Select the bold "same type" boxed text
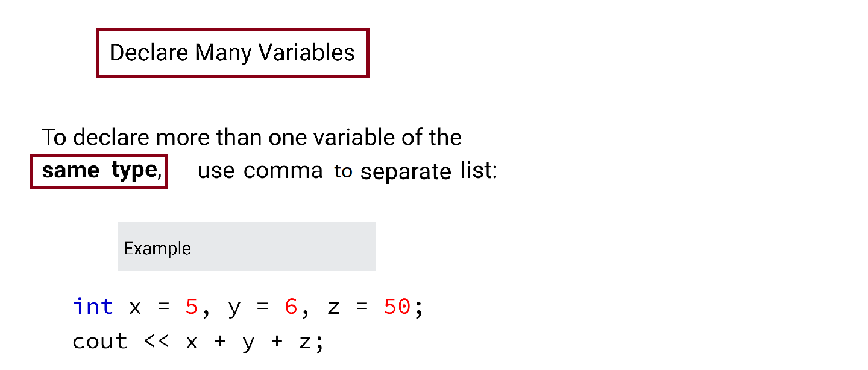The width and height of the screenshot is (868, 370). tap(98, 171)
